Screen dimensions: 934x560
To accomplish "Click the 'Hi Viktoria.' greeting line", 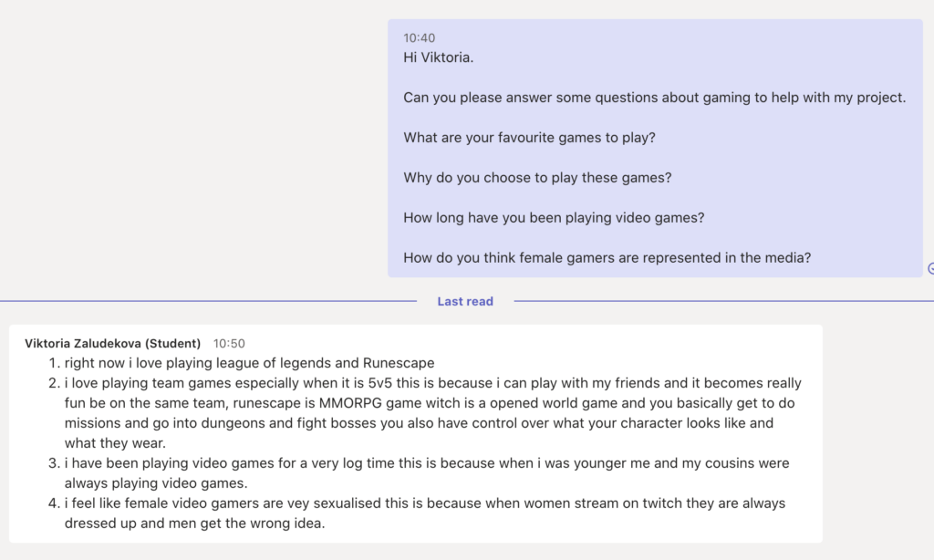I will [439, 57].
